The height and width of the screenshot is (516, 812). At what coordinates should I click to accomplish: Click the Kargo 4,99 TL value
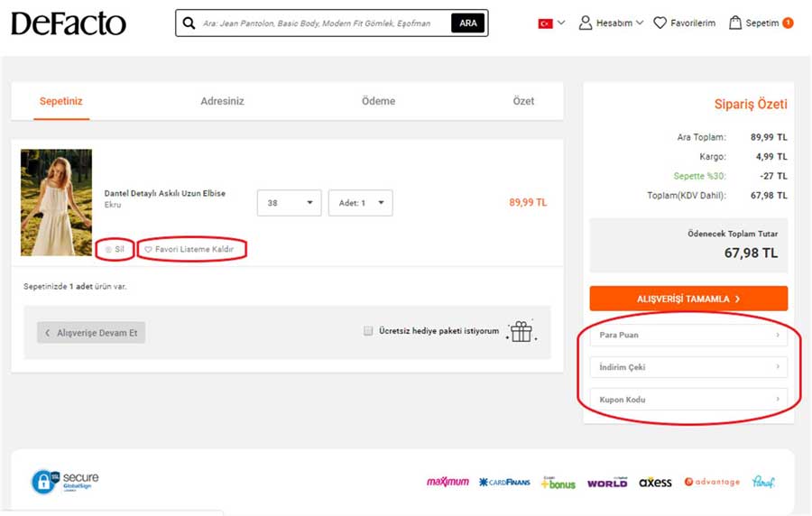coord(771,156)
